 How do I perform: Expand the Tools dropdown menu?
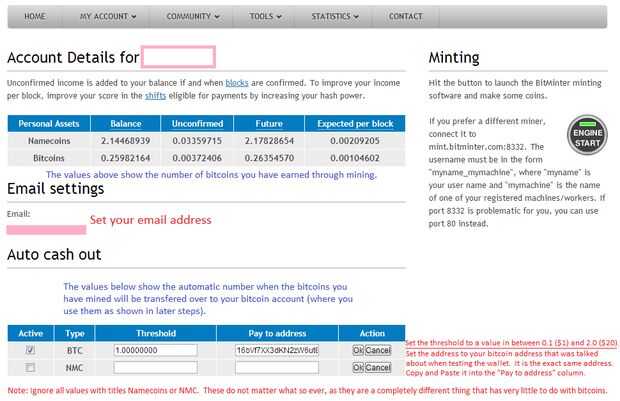tap(265, 17)
